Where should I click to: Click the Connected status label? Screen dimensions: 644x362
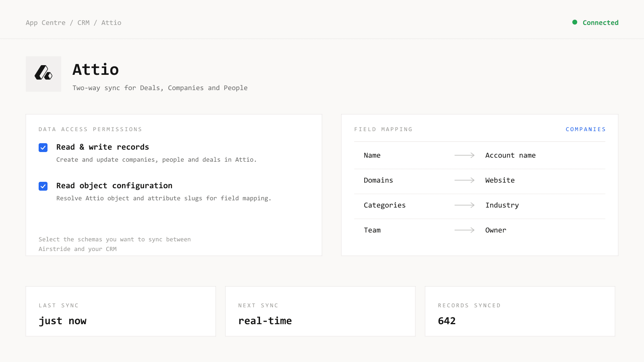pyautogui.click(x=601, y=23)
